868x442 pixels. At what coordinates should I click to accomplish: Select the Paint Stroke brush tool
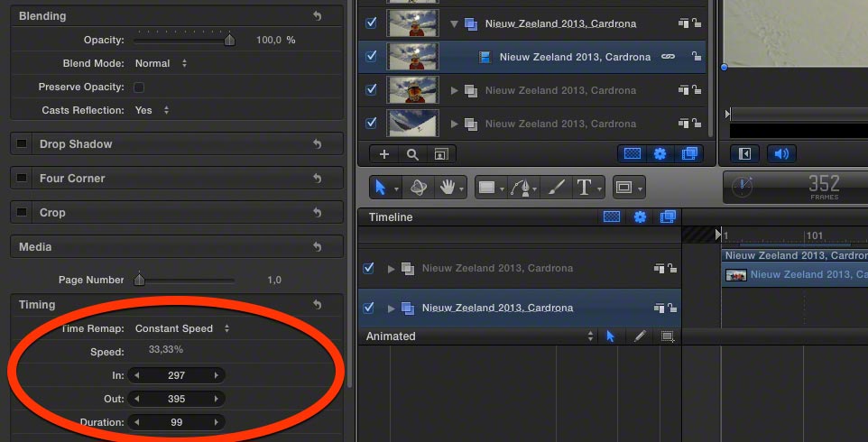coord(555,189)
